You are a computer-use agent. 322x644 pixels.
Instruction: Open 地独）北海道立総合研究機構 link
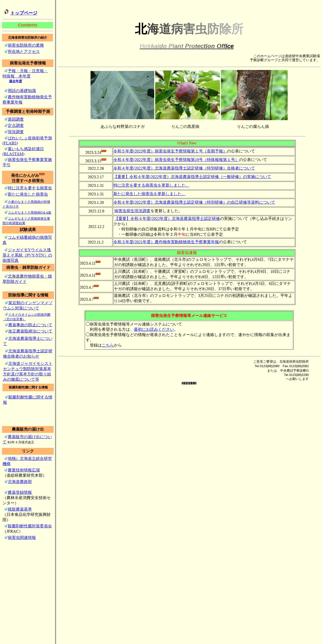pyautogui.click(x=27, y=461)
